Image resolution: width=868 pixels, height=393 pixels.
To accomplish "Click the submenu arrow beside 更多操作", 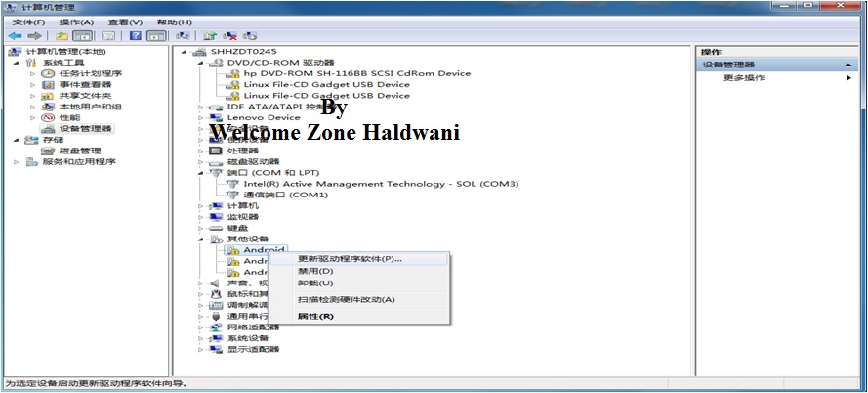I will pos(848,78).
